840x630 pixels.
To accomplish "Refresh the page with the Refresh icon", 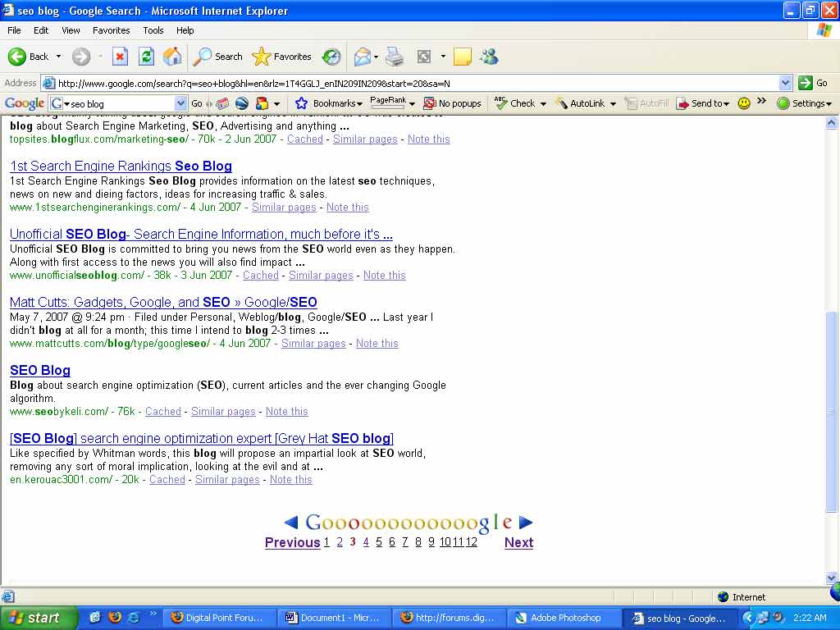I will point(146,57).
